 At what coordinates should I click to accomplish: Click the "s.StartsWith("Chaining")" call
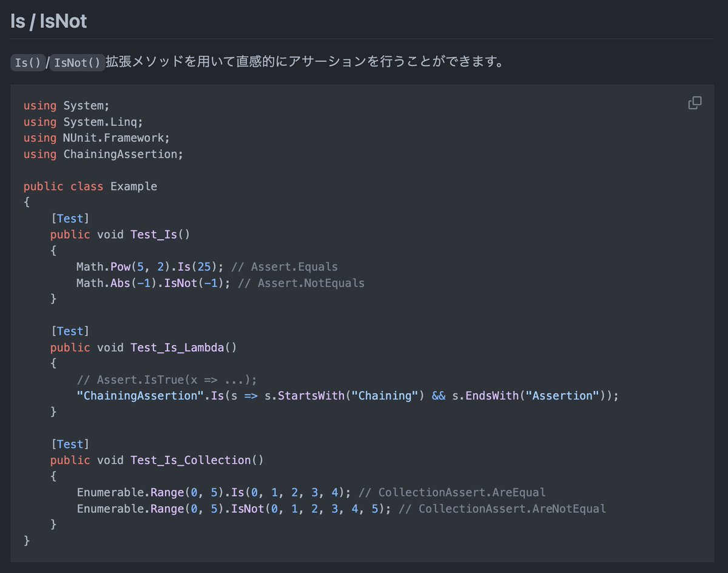345,396
